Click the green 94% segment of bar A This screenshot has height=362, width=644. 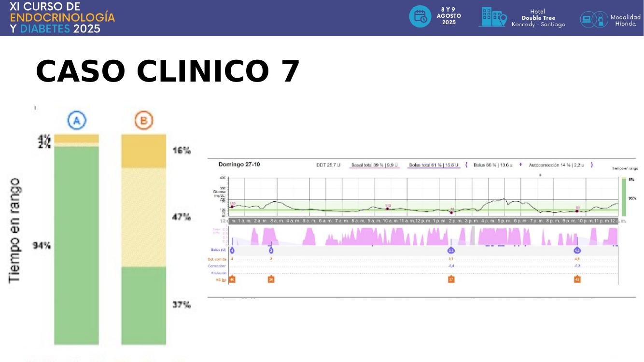(x=76, y=245)
